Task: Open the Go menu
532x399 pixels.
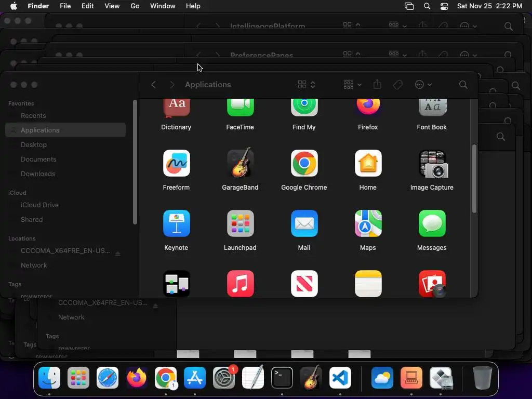Action: pyautogui.click(x=135, y=6)
